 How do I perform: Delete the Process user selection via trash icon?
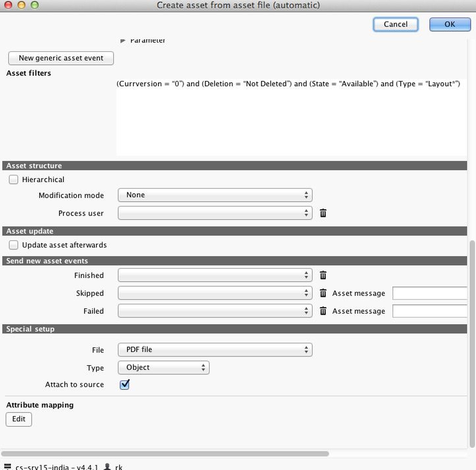click(x=323, y=213)
